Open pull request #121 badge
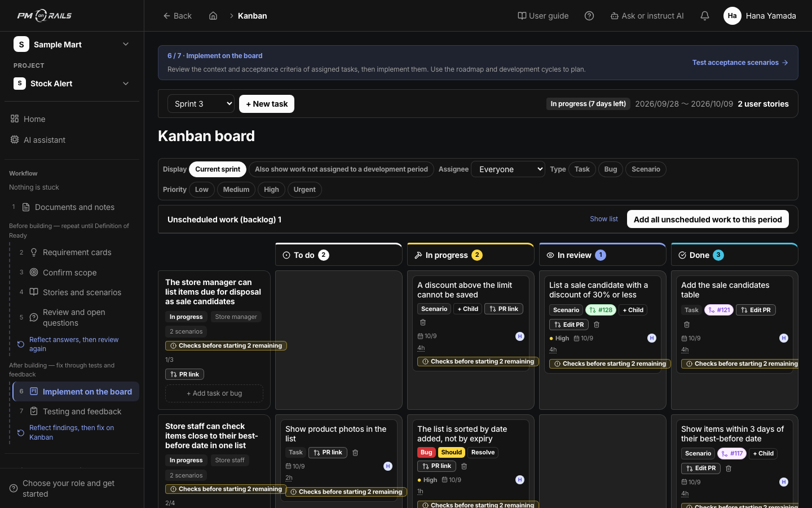 click(x=719, y=310)
